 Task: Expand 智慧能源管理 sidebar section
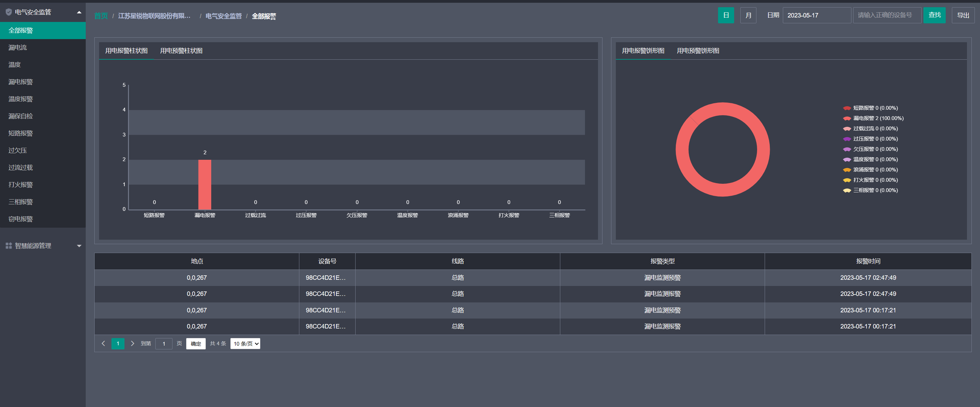(43, 245)
